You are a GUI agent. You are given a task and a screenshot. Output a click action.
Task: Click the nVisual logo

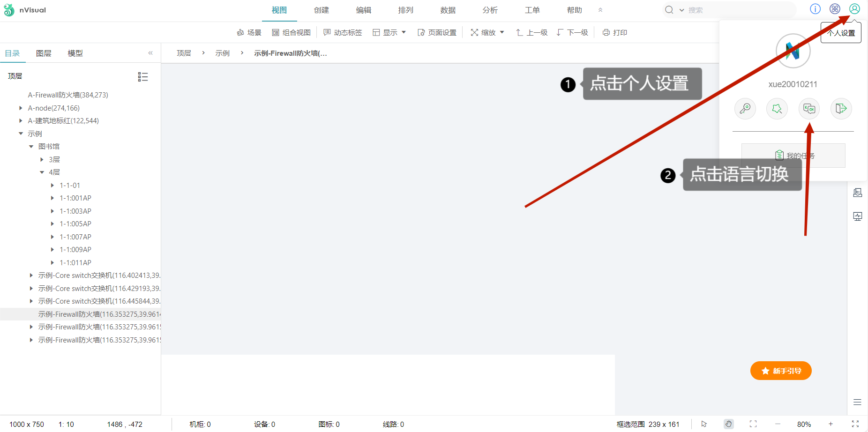[x=25, y=10]
